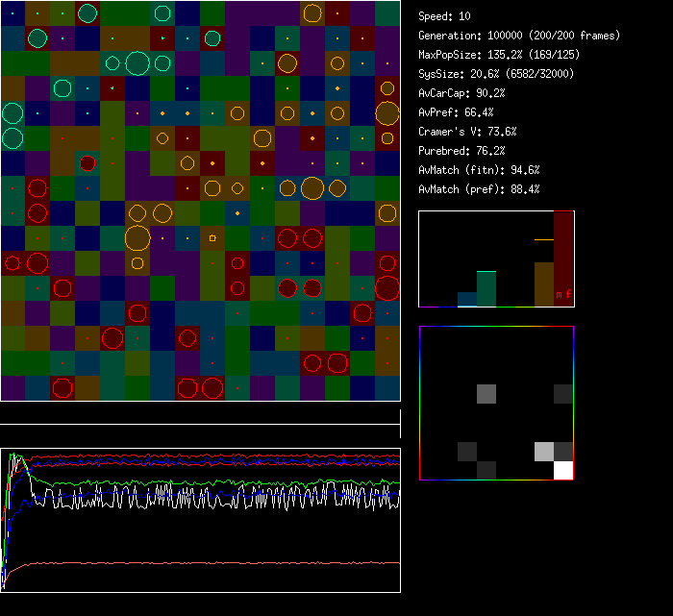Click the AvMatch (pref) value

click(479, 189)
